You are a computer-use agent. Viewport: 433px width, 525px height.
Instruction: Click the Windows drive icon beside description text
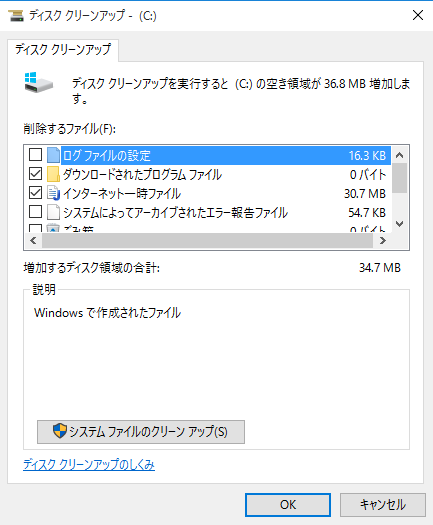39,83
